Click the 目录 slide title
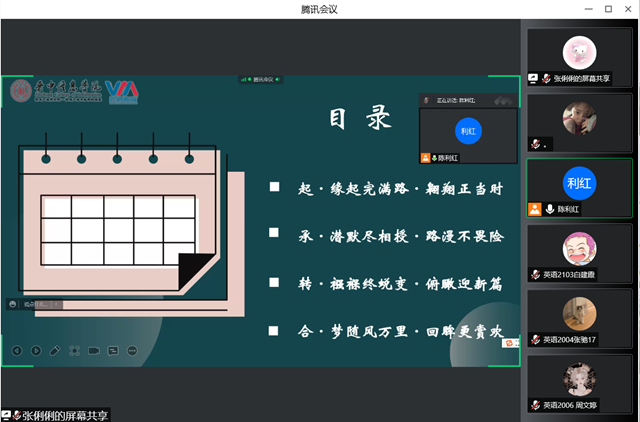 (360, 119)
